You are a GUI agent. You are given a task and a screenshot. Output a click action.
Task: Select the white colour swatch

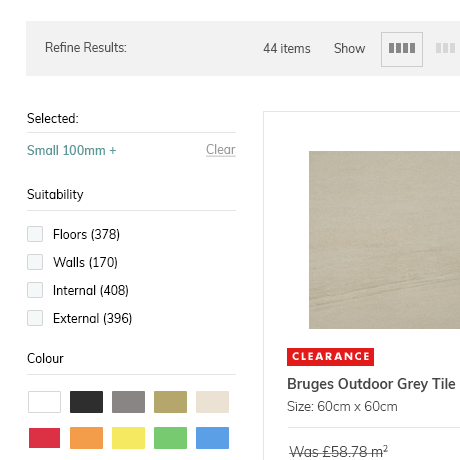point(44,402)
